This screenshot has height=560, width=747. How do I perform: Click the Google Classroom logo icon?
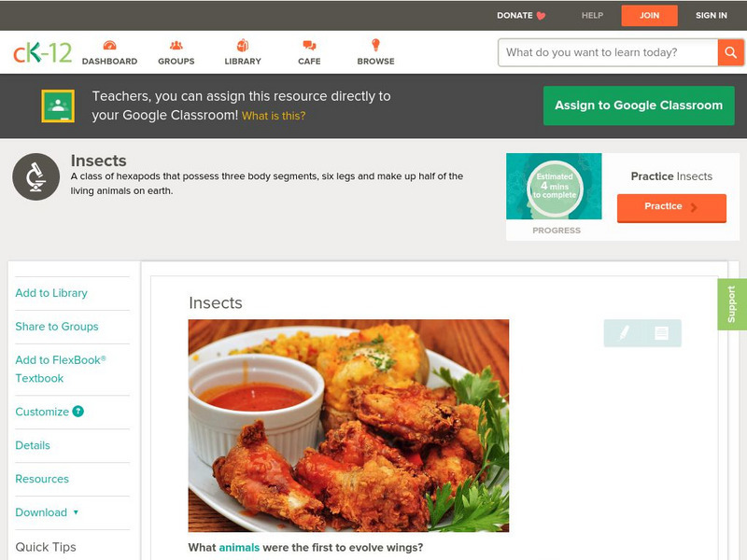coord(58,105)
